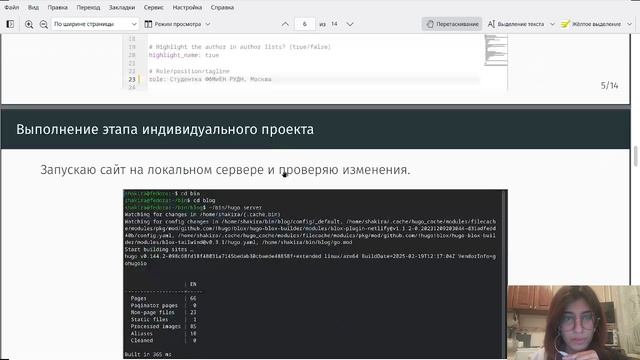This screenshot has width=640, height=360.
Task: Expand the 'Жёлтое выделение' dropdown arrow
Action: click(629, 24)
